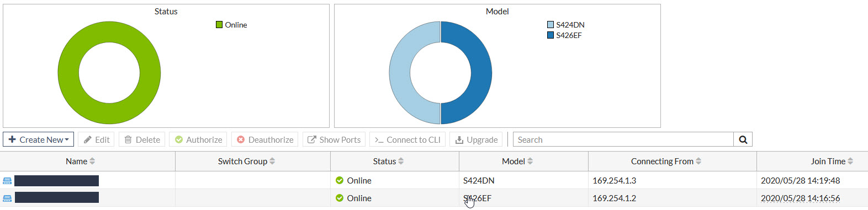This screenshot has width=868, height=210.
Task: Click the Delete button
Action: [142, 139]
